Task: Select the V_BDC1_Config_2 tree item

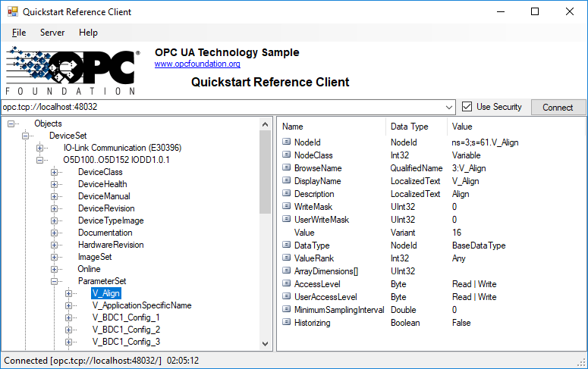Action: 126,330
